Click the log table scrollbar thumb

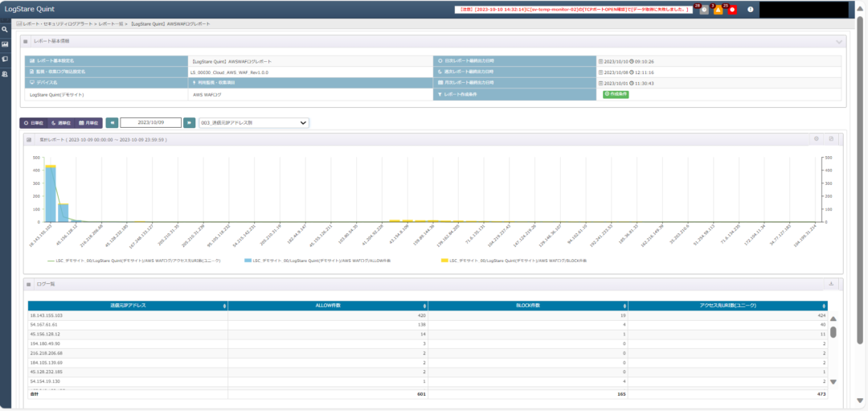[833, 332]
